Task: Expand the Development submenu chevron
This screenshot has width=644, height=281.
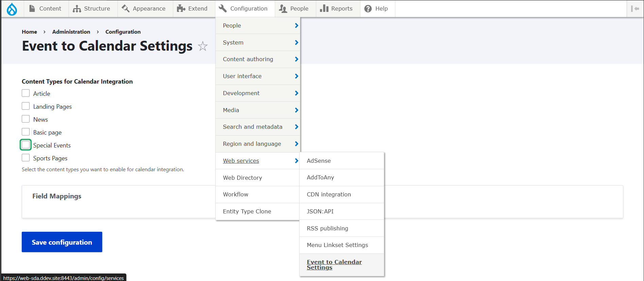Action: (297, 93)
